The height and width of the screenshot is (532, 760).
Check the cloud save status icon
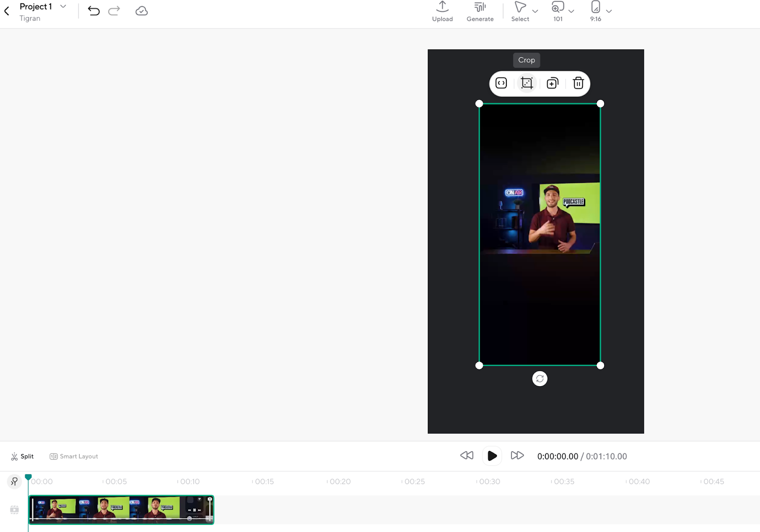pos(142,11)
